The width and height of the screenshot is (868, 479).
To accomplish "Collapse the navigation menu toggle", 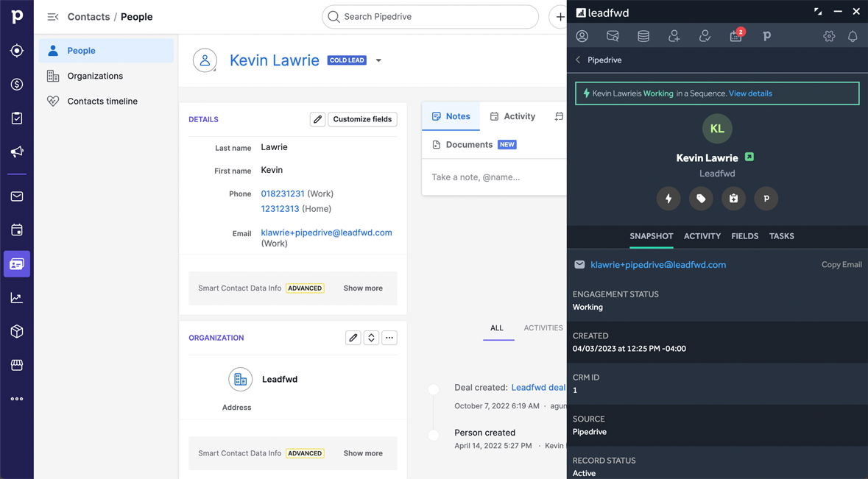I will [x=53, y=17].
